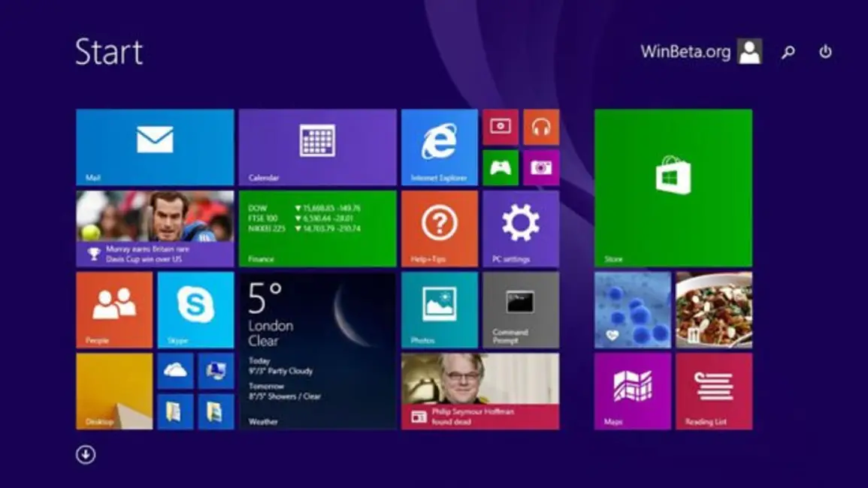The image size is (868, 488).
Task: Open the Music headphones tile
Action: (541, 128)
